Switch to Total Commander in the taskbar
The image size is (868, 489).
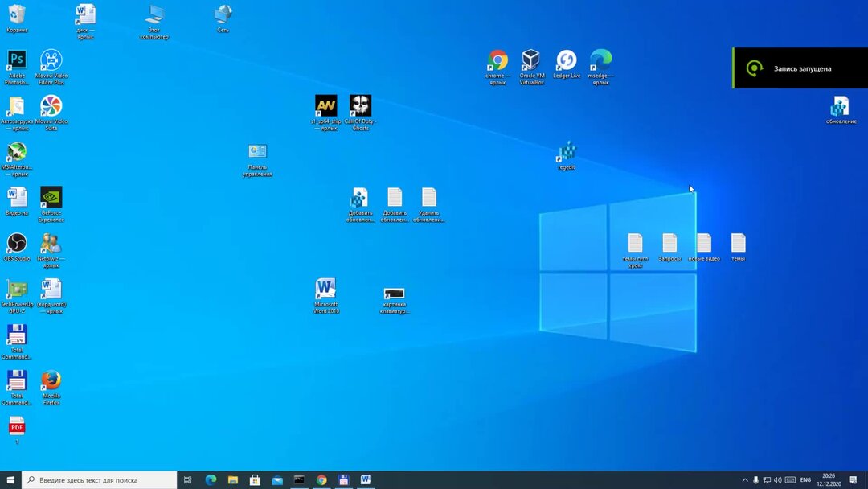point(344,479)
